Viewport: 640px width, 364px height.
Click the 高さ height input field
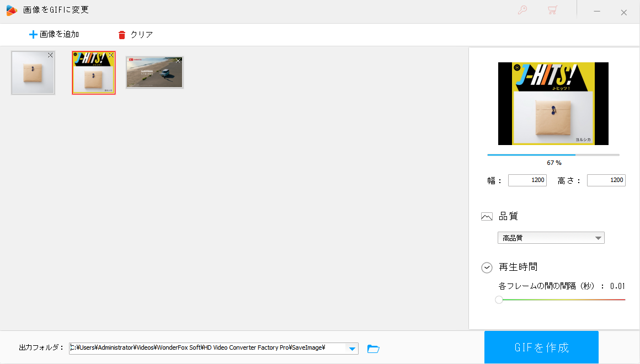pos(606,180)
